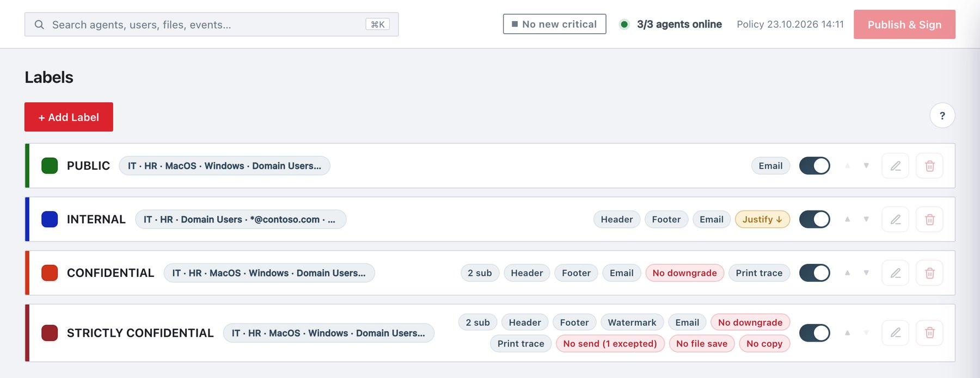Image resolution: width=980 pixels, height=378 pixels.
Task: Delete the PUBLIC label via trash icon
Action: click(x=929, y=166)
